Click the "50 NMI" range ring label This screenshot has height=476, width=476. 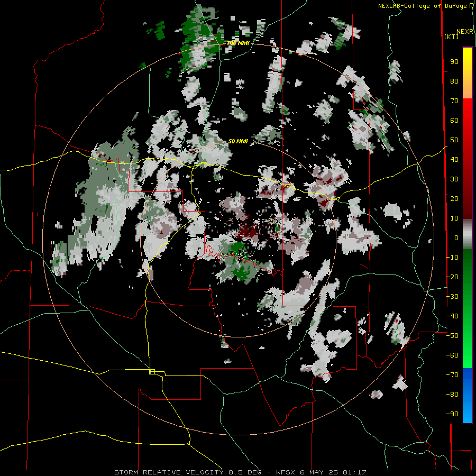(x=238, y=141)
